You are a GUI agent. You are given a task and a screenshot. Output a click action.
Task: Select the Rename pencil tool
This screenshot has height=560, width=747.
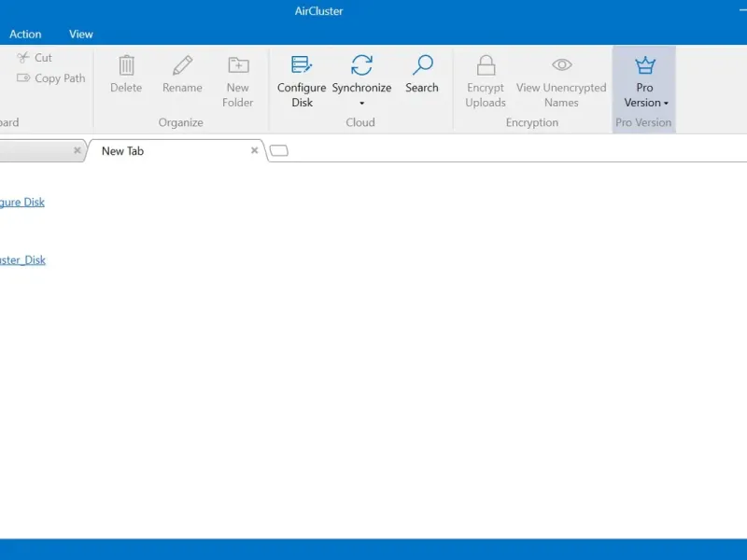pos(182,75)
